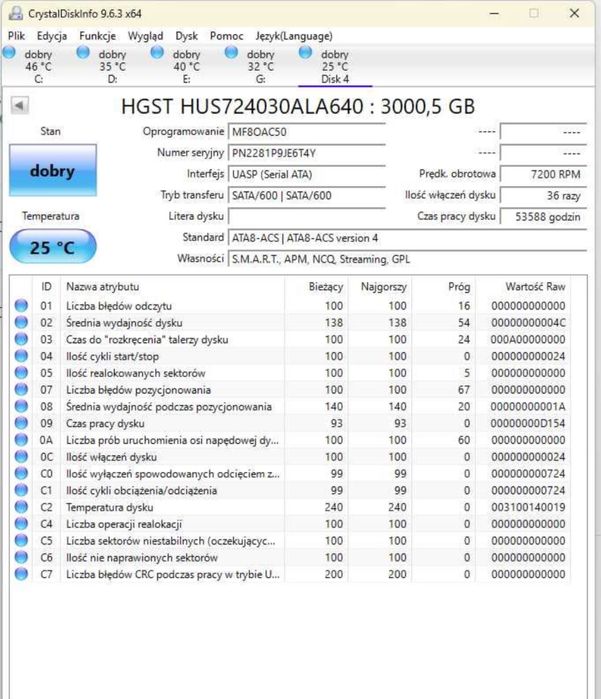
Task: Open the Pomoc menu
Action: (x=226, y=36)
